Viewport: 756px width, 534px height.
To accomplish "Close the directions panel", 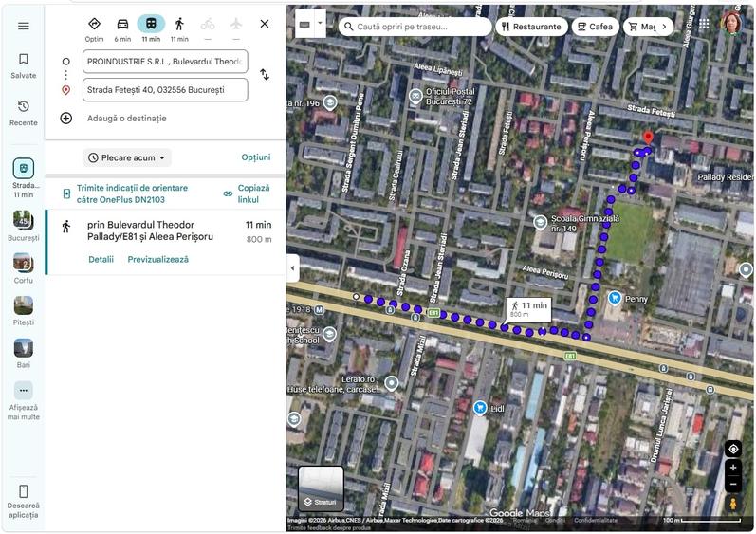I will 265,24.
